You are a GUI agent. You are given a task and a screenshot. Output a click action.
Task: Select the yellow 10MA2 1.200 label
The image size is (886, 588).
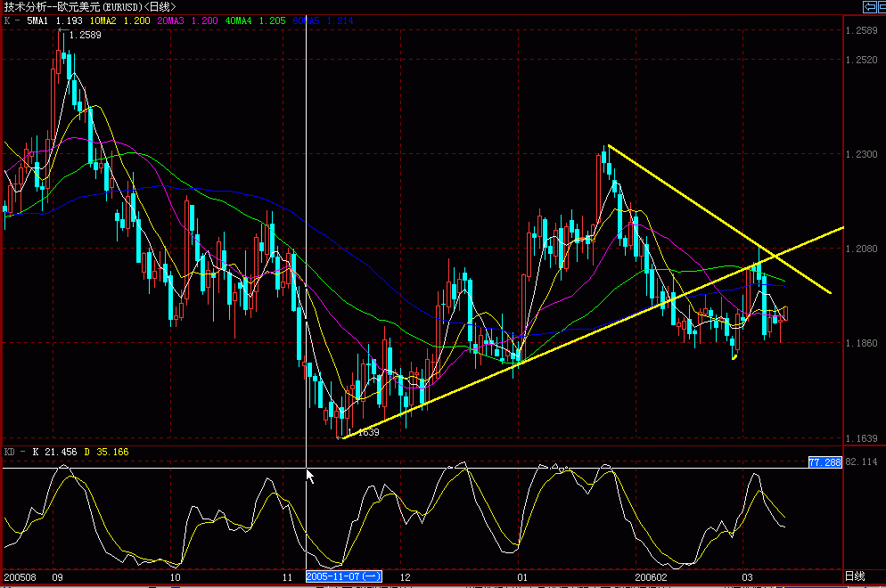[x=119, y=20]
